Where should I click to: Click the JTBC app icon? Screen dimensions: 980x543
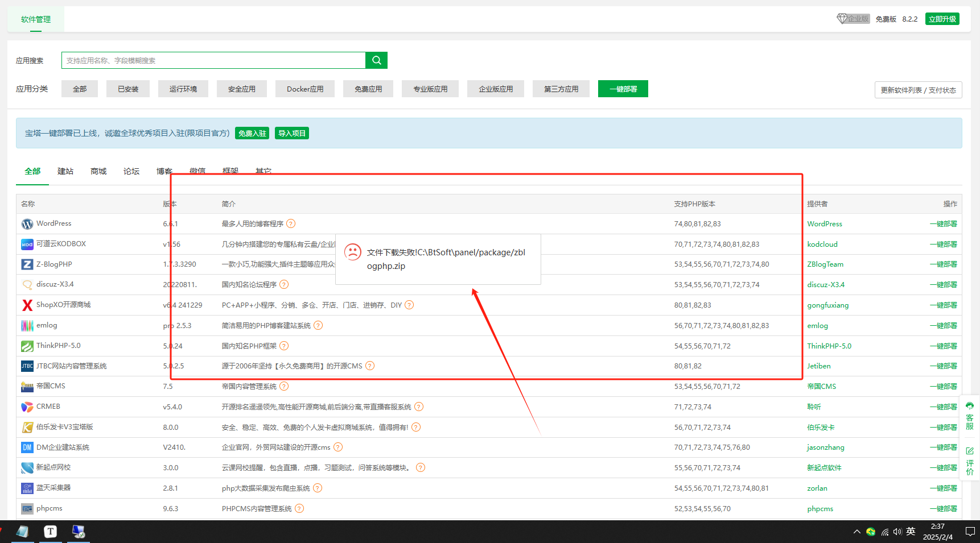point(27,366)
